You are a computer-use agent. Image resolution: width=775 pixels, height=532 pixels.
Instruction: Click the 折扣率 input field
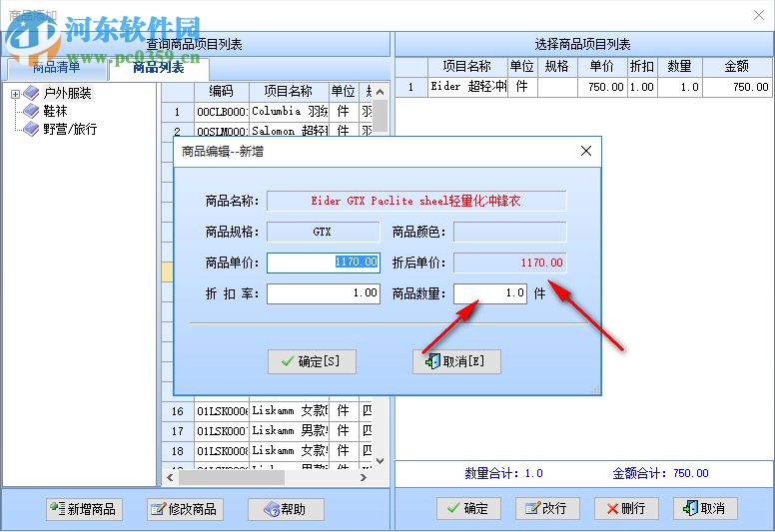pyautogui.click(x=324, y=293)
